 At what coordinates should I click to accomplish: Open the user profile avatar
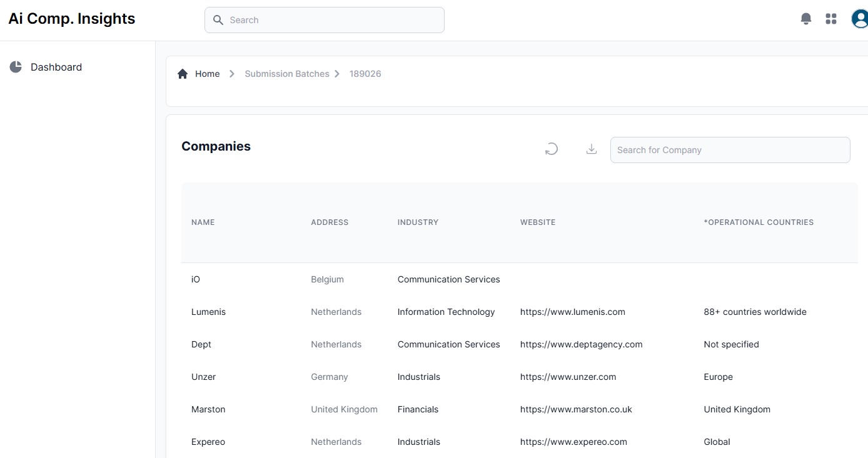(x=860, y=19)
